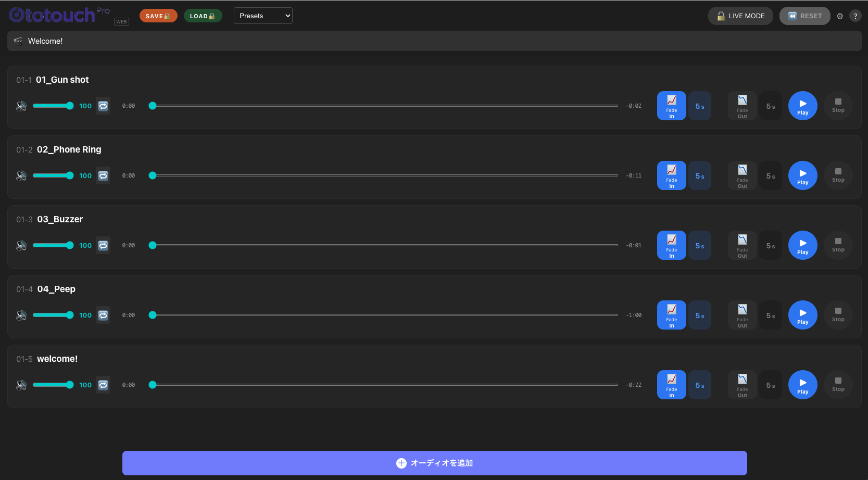Click the SAVE button
Screen dimensions: 868x480
(158, 16)
